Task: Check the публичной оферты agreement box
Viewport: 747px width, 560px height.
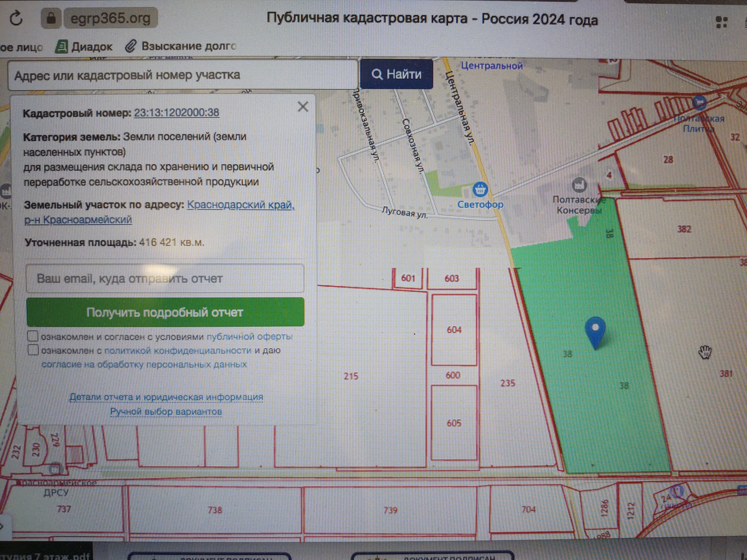Action: (x=33, y=336)
